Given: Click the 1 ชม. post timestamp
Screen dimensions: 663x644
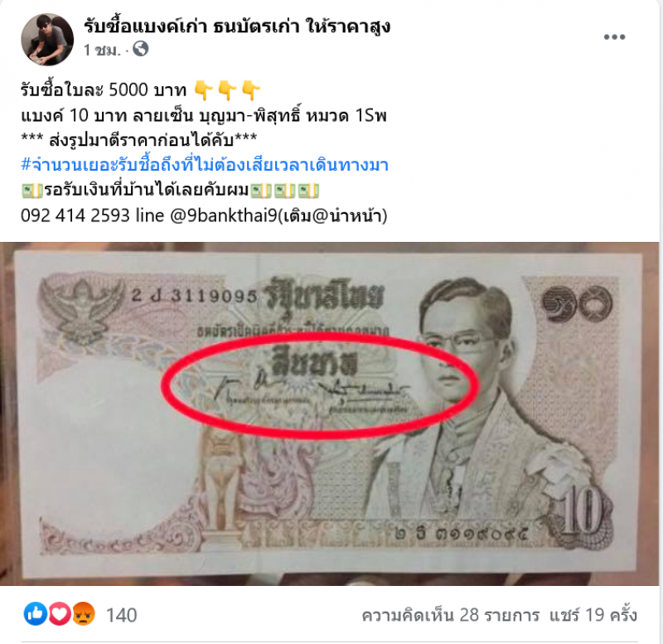Looking at the screenshot, I should 102,50.
